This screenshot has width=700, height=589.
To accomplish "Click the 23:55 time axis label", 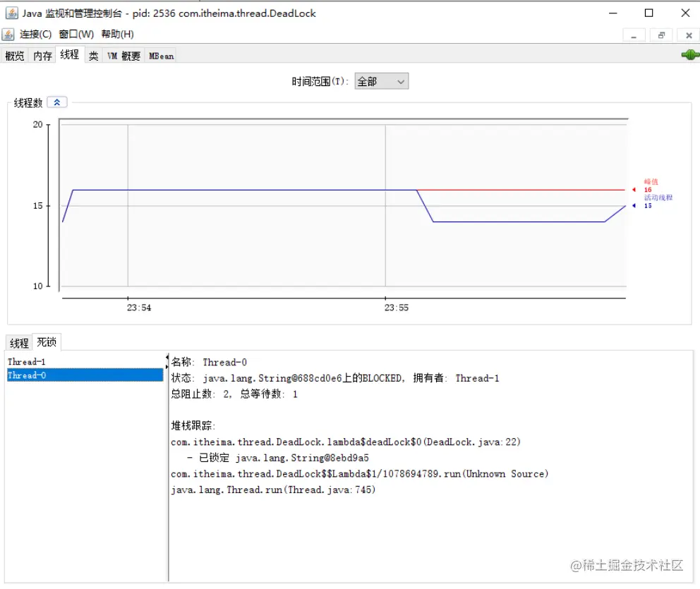I will tap(397, 308).
